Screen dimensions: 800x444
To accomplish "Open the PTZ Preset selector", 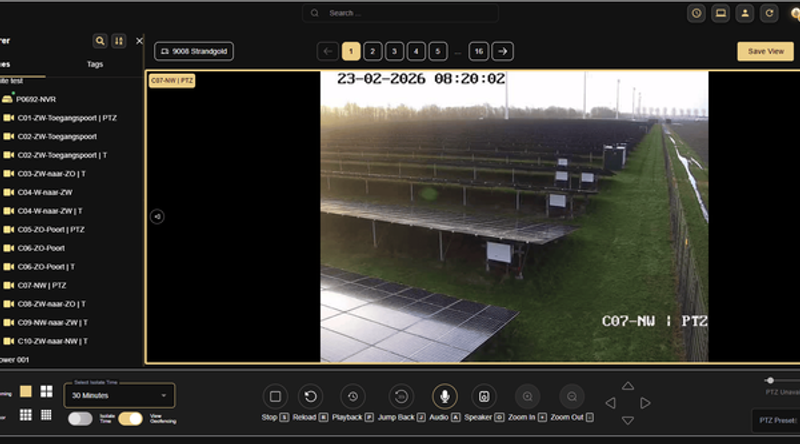I will pyautogui.click(x=777, y=421).
